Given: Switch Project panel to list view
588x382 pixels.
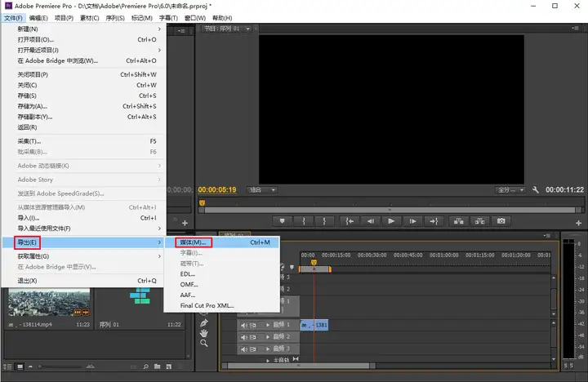Looking at the screenshot, I should [7, 366].
